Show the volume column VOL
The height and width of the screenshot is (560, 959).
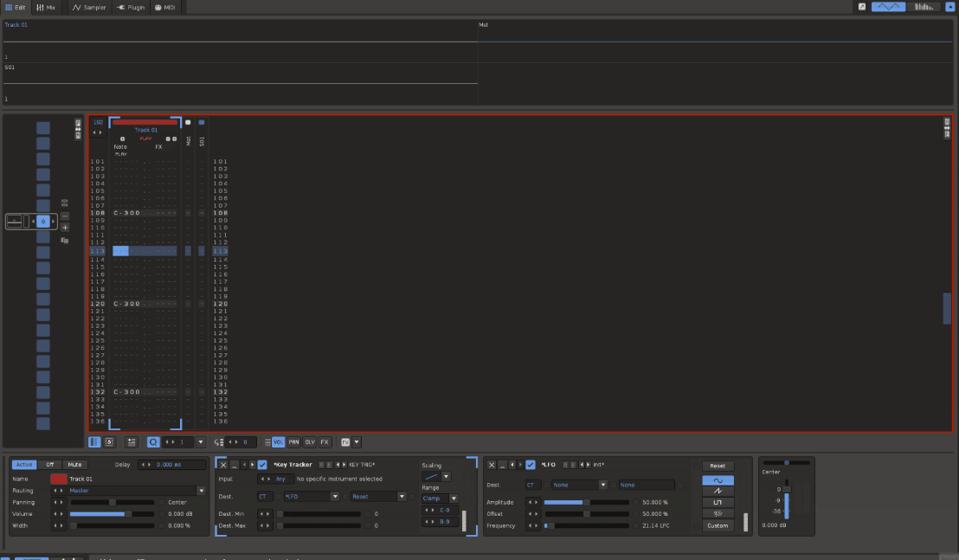coord(279,442)
